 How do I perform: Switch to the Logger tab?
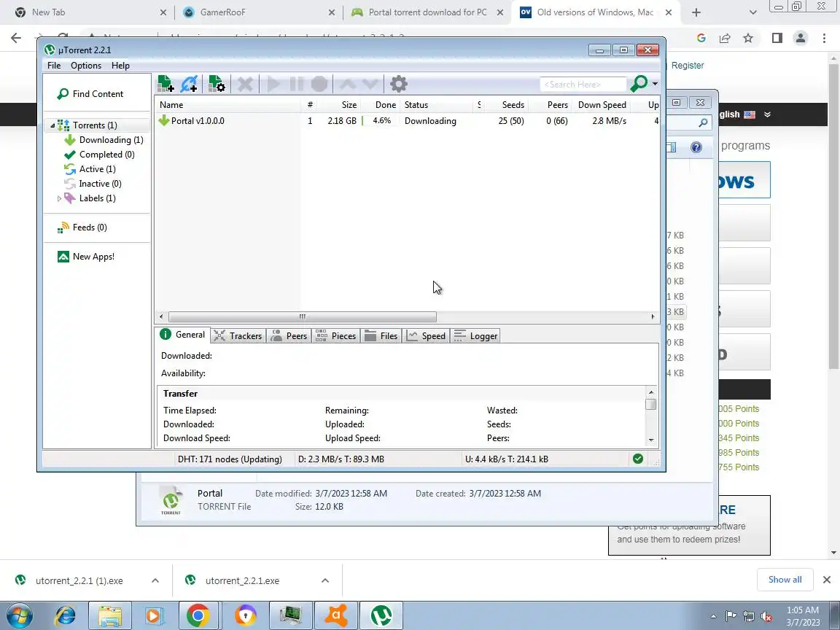475,336
